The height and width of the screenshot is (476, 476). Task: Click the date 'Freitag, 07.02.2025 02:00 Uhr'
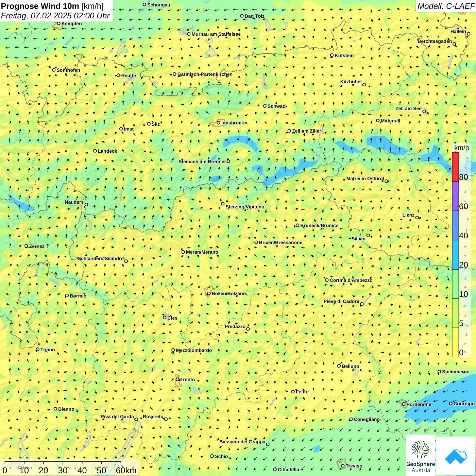55,16
